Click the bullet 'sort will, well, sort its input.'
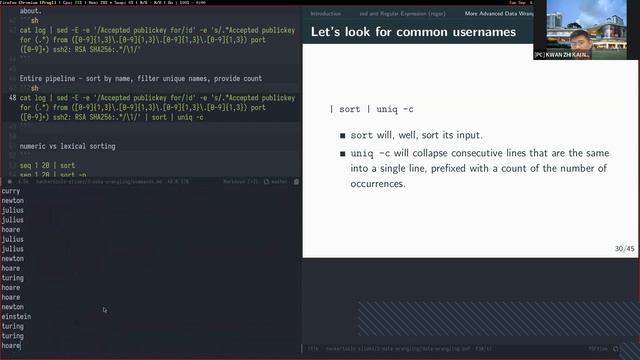This screenshot has width=640, height=360. 416,135
